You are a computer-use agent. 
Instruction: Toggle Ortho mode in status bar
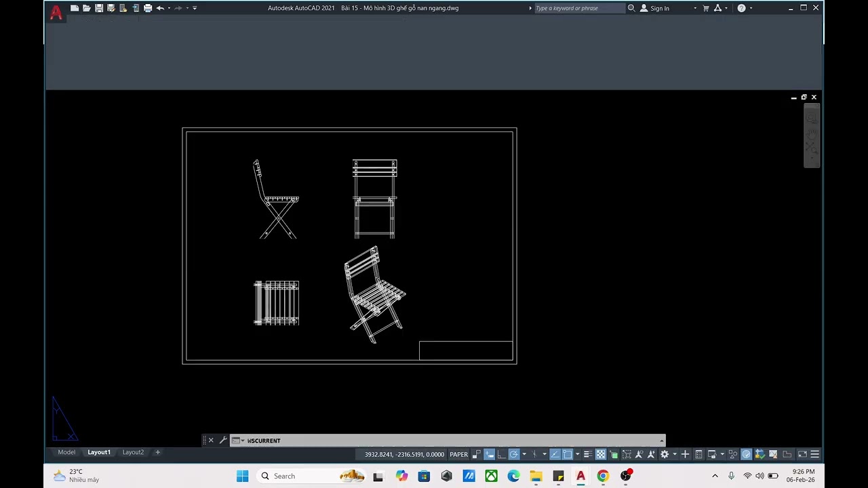tap(502, 454)
